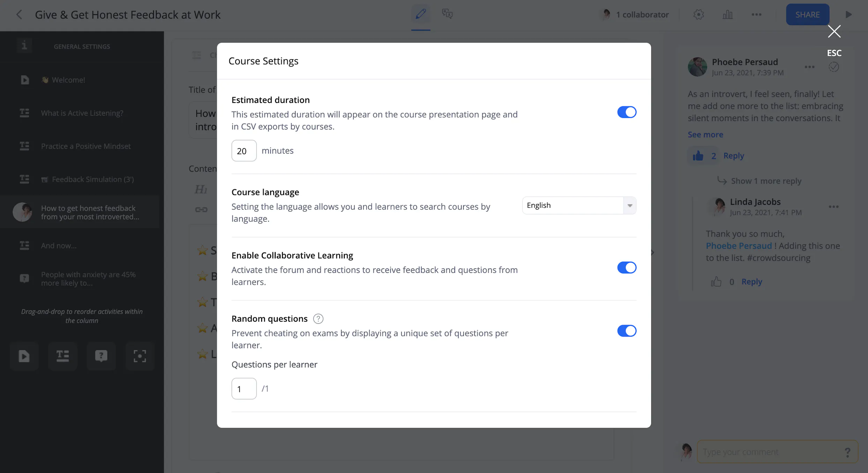Reply to Linda Jacobs' comment
This screenshot has width=868, height=473.
coord(751,281)
